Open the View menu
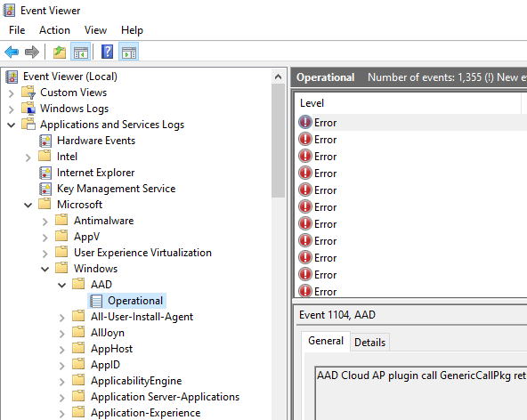This screenshot has height=420, width=527. click(96, 30)
